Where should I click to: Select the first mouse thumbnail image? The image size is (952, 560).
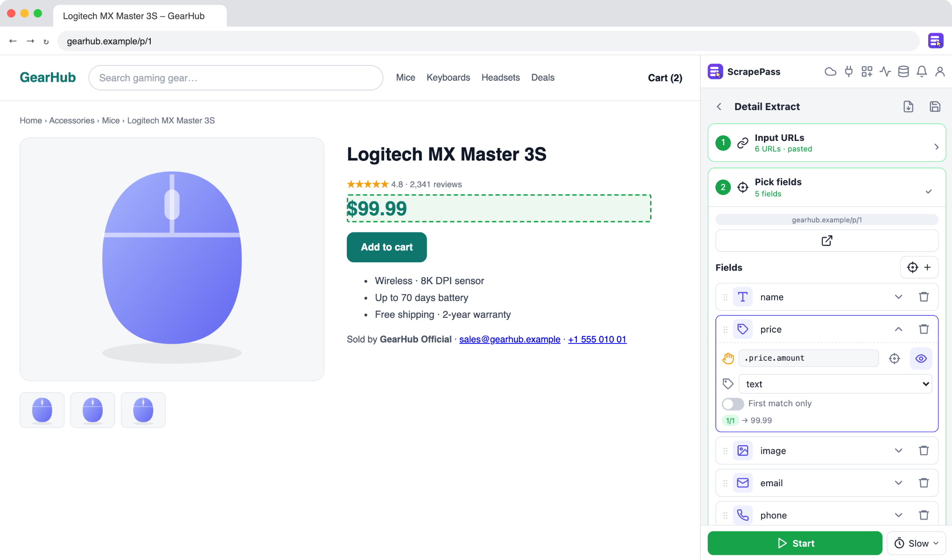pyautogui.click(x=42, y=410)
